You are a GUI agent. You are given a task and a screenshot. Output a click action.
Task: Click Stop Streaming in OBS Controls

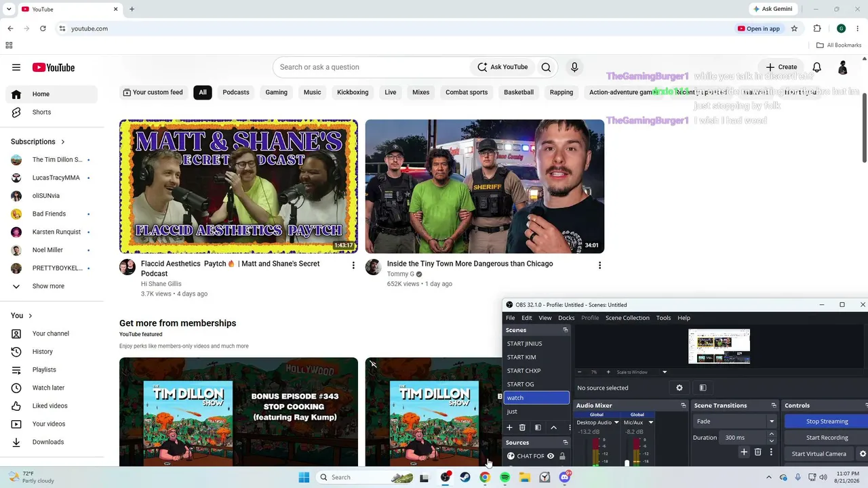pyautogui.click(x=827, y=422)
